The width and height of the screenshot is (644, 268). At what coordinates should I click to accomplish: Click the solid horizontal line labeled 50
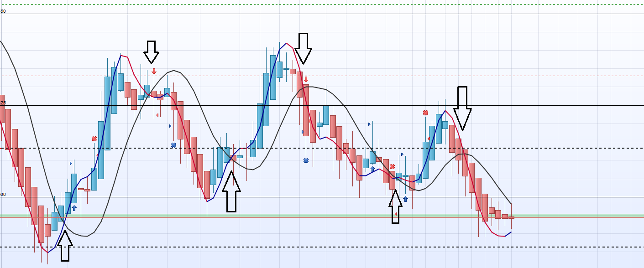coord(322,14)
